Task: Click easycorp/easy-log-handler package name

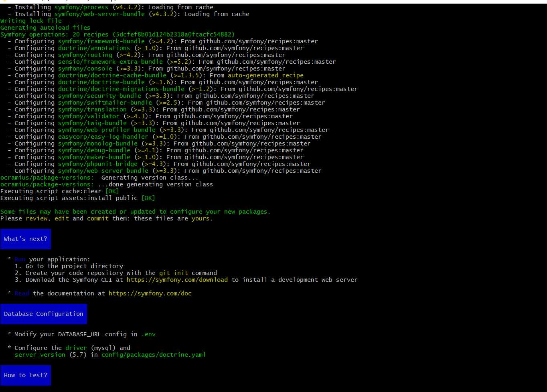Action: coord(103,137)
